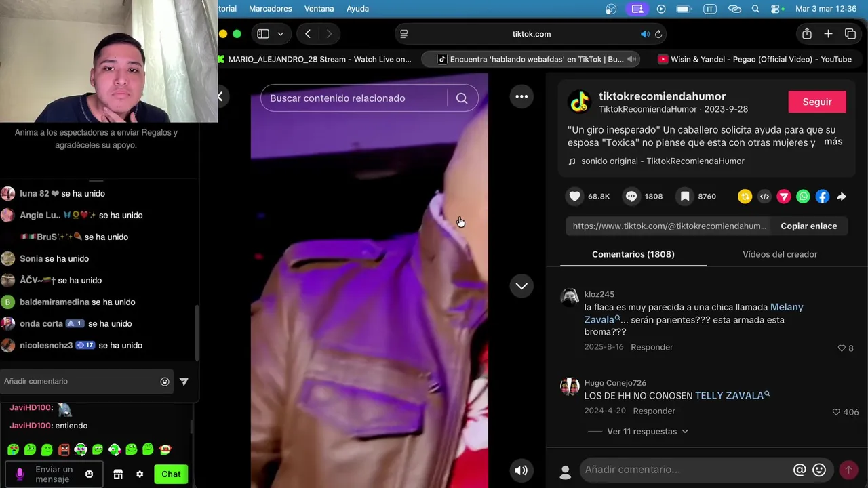Send to friends with red paper-plane icon
This screenshot has width=868, height=488.
click(x=784, y=197)
